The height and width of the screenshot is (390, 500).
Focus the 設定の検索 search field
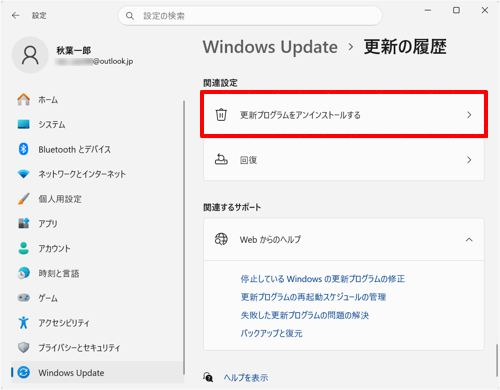tap(250, 16)
